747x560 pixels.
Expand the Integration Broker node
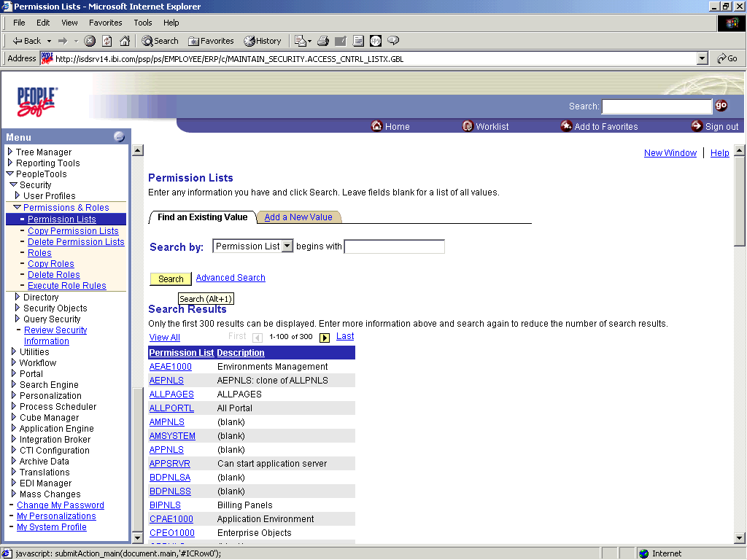click(x=14, y=439)
